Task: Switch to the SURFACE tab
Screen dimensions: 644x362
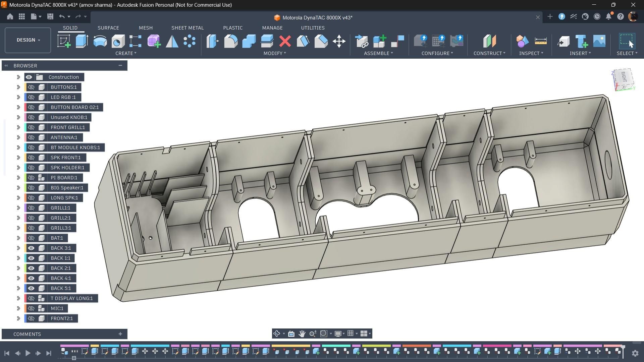Action: coord(108,28)
